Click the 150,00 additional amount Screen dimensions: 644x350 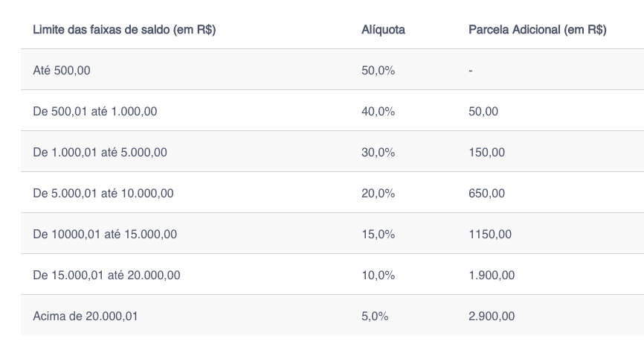[x=486, y=152]
